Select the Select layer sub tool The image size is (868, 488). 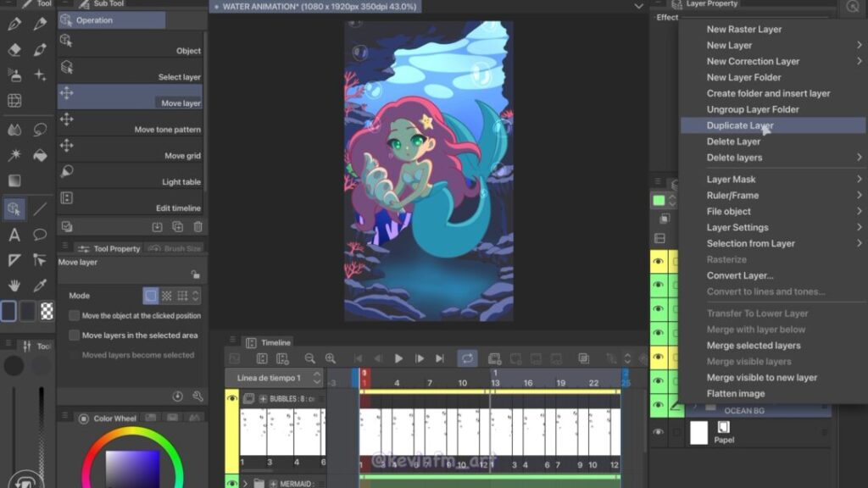(x=131, y=71)
